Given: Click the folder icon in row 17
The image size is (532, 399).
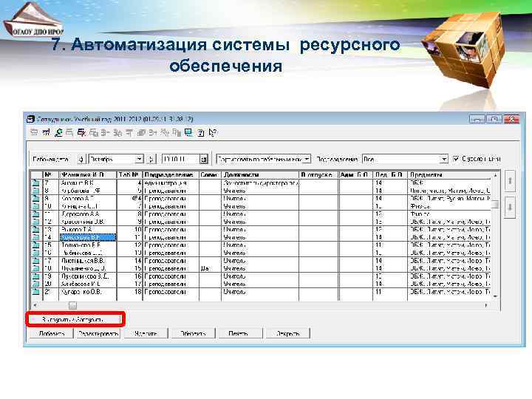Looking at the screenshot, I should (x=36, y=261).
